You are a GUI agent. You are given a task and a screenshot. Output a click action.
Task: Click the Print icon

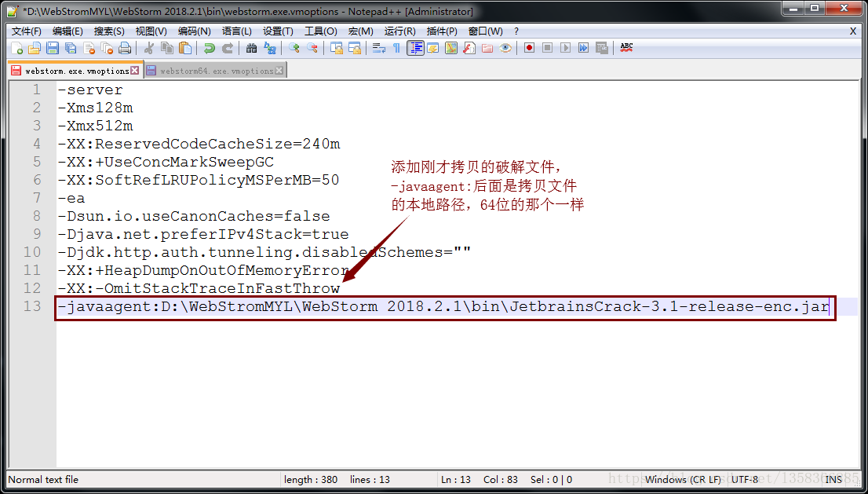click(x=125, y=48)
